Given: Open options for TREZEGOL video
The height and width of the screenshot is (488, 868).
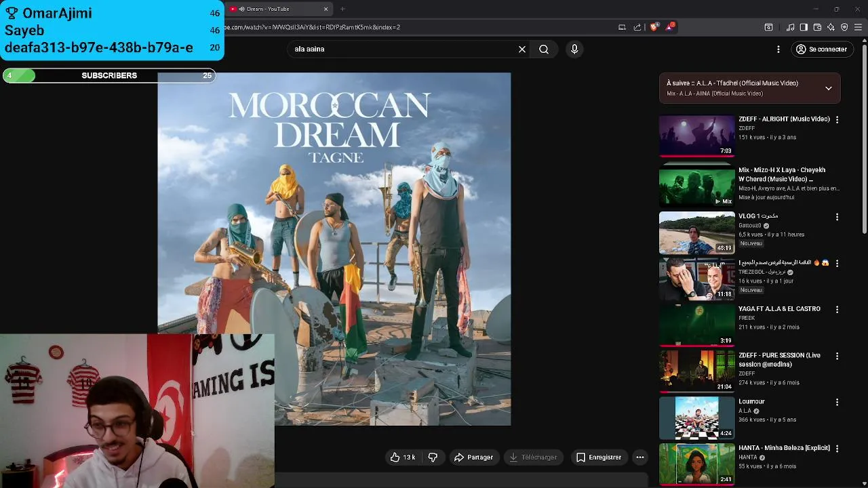Looking at the screenshot, I should coord(837,263).
